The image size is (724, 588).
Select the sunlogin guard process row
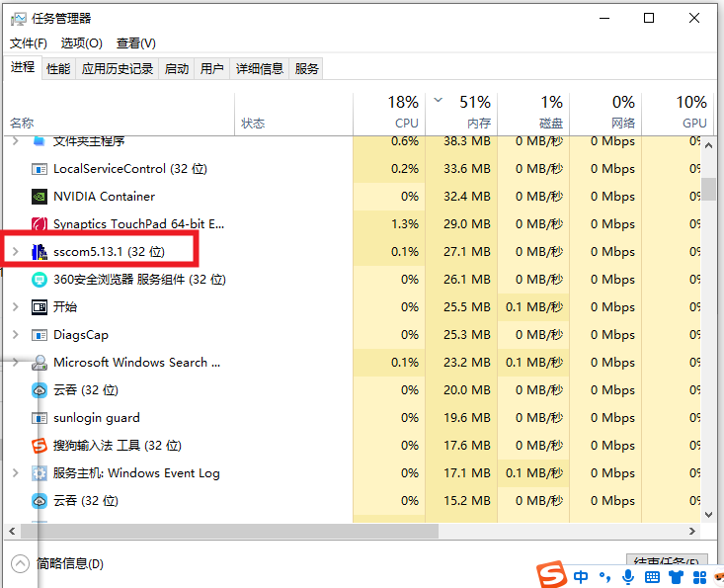point(353,418)
